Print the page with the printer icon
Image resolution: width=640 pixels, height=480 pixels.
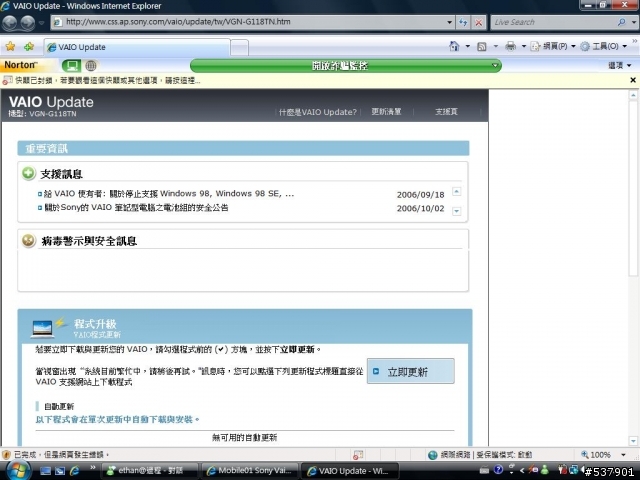(510, 46)
